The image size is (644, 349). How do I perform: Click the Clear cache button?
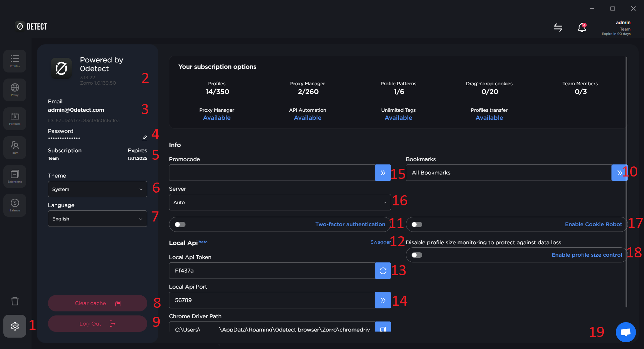[97, 303]
